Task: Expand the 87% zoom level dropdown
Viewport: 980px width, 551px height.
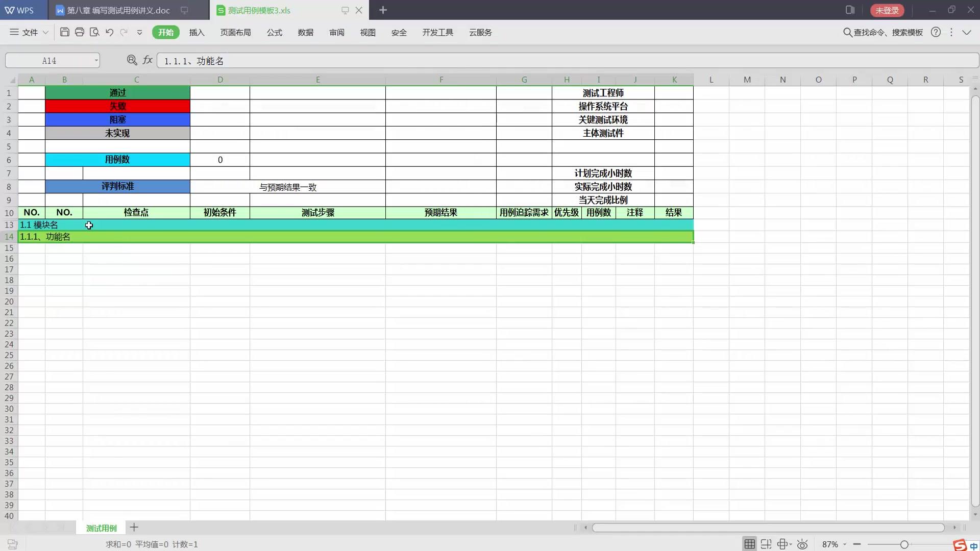Action: (845, 544)
